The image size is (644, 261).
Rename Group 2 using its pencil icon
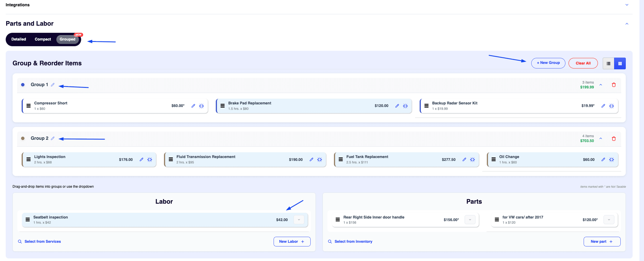click(x=53, y=138)
